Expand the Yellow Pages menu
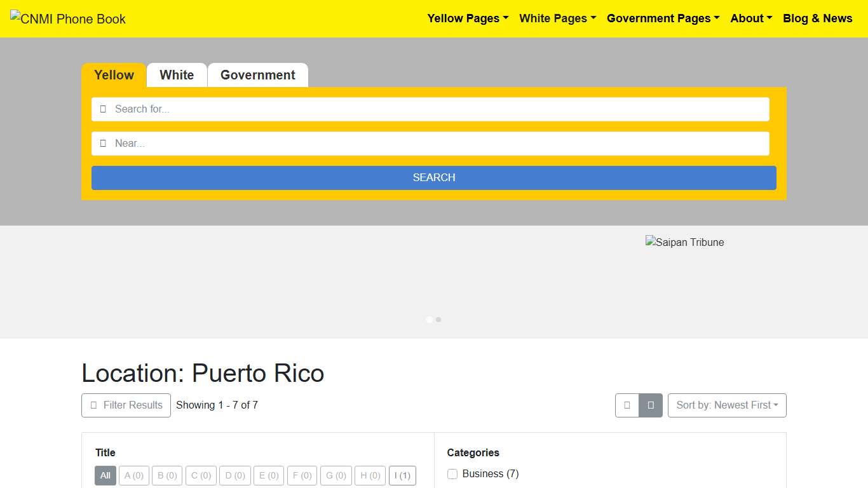This screenshot has width=868, height=488. [468, 18]
